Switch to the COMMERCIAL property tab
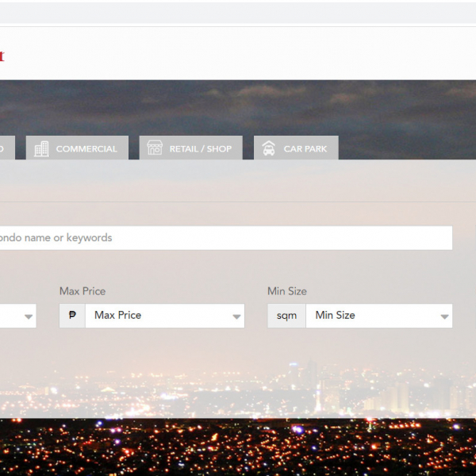This screenshot has width=476, height=476. click(x=86, y=148)
